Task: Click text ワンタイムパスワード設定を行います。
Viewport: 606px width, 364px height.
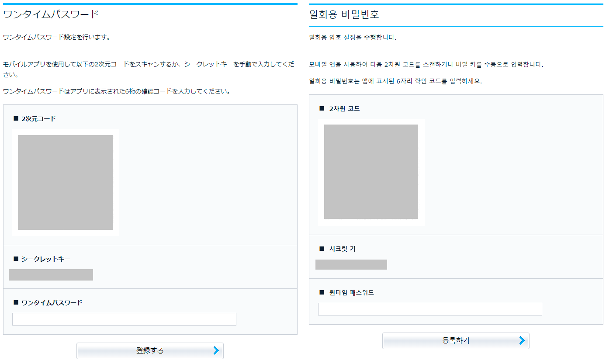Action: click(x=57, y=37)
